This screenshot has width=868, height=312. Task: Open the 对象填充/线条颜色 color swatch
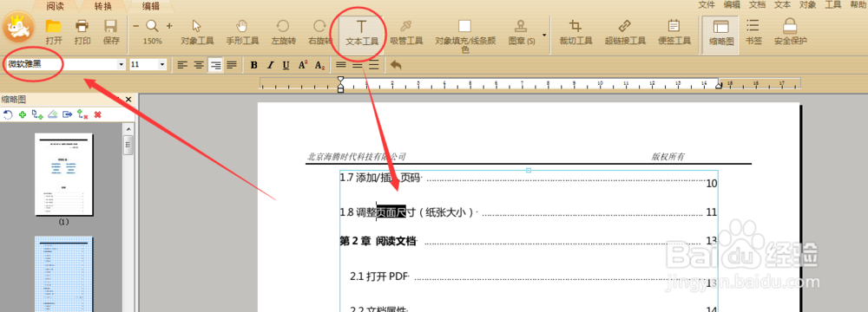(x=464, y=27)
